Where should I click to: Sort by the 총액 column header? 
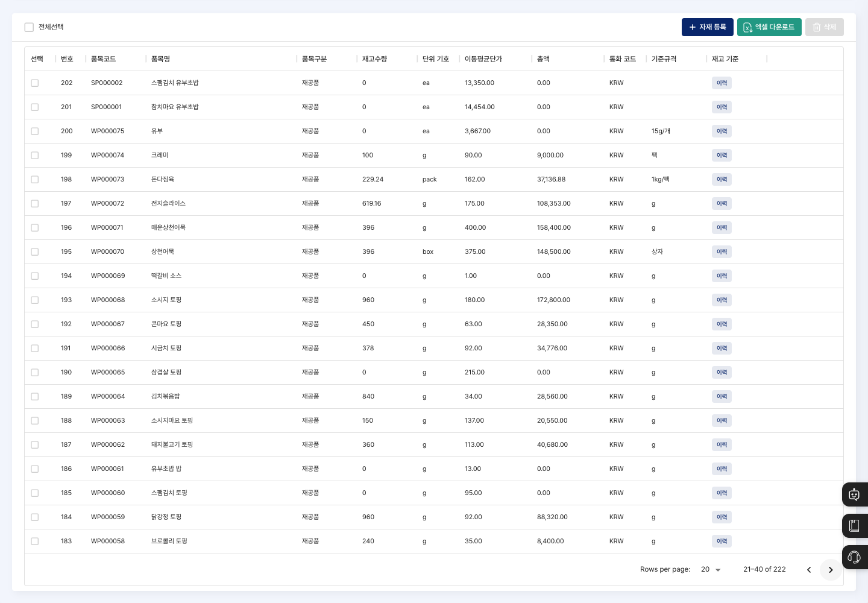543,59
